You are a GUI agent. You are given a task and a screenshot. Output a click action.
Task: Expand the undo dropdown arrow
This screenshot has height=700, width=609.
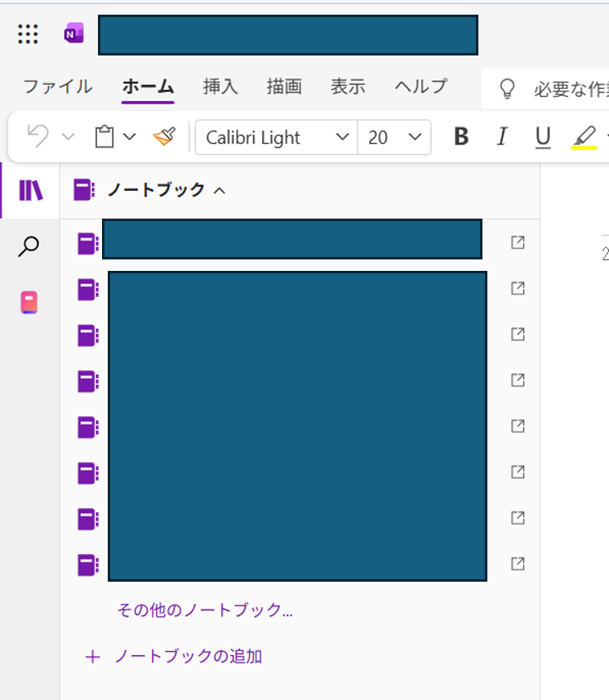(x=68, y=136)
